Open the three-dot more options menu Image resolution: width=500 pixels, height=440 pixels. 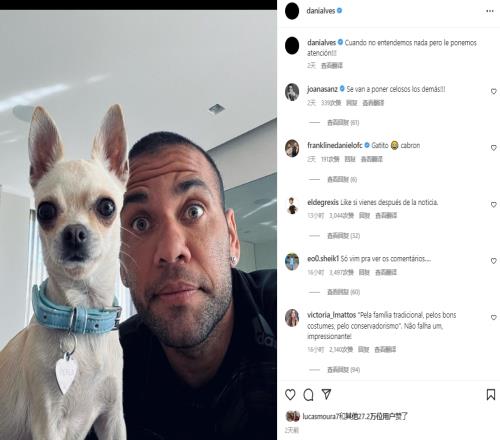(490, 11)
